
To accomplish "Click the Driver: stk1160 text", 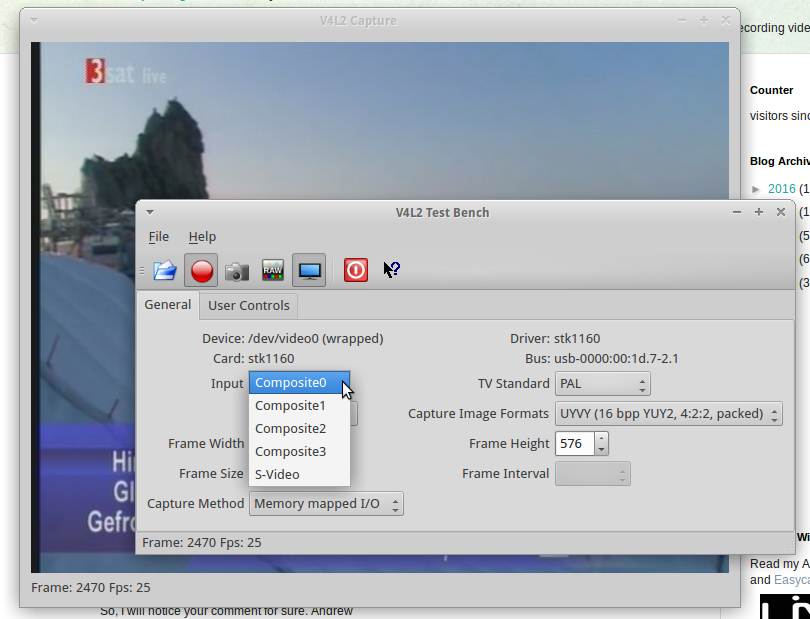I will [x=555, y=339].
